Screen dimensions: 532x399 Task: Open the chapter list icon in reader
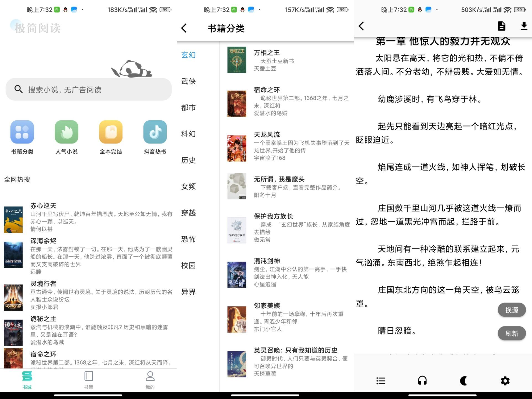381,381
